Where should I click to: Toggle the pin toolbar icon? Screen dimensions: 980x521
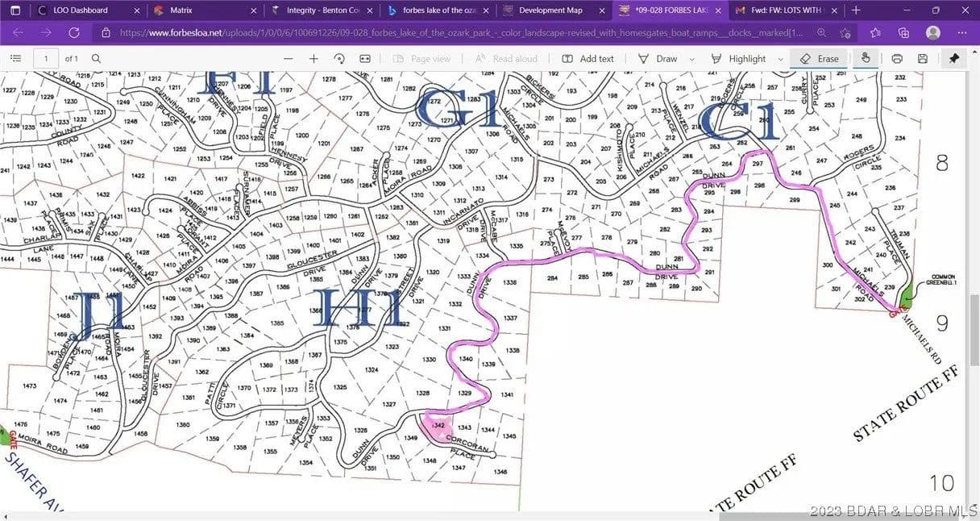tap(954, 59)
